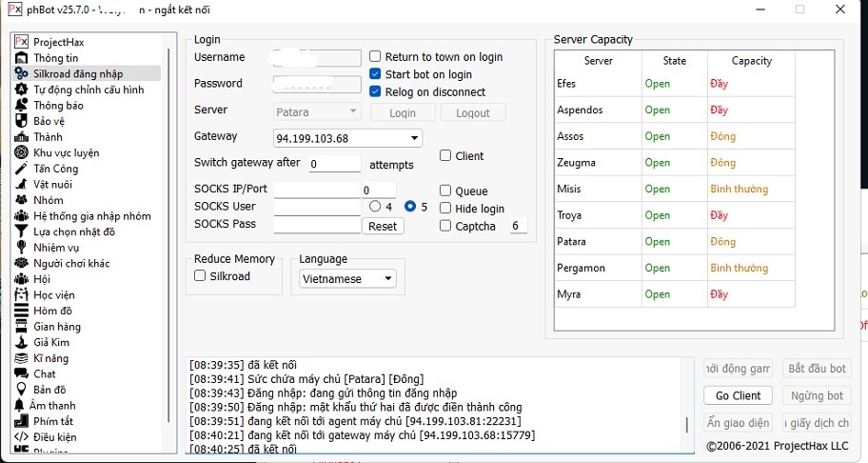Open the Server dropdown showing Patara
This screenshot has width=868, height=463.
coord(317,112)
